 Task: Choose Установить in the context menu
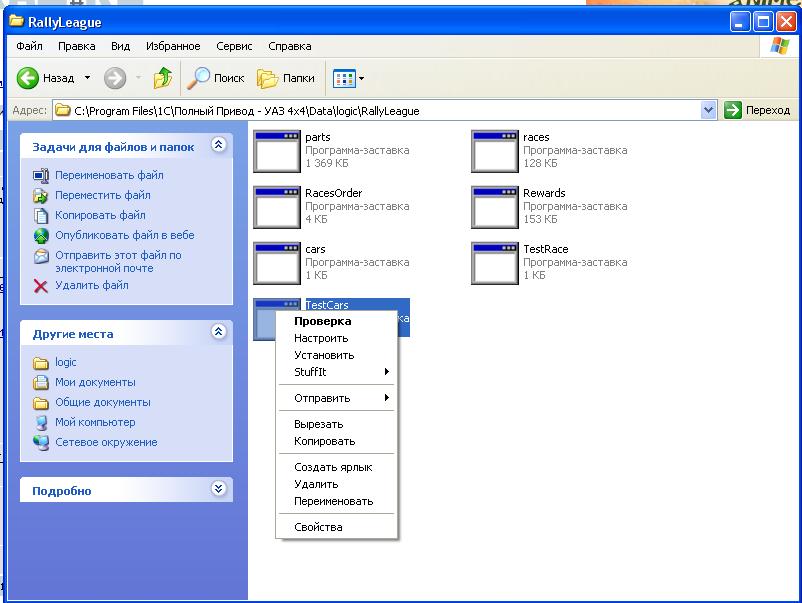(x=337, y=355)
